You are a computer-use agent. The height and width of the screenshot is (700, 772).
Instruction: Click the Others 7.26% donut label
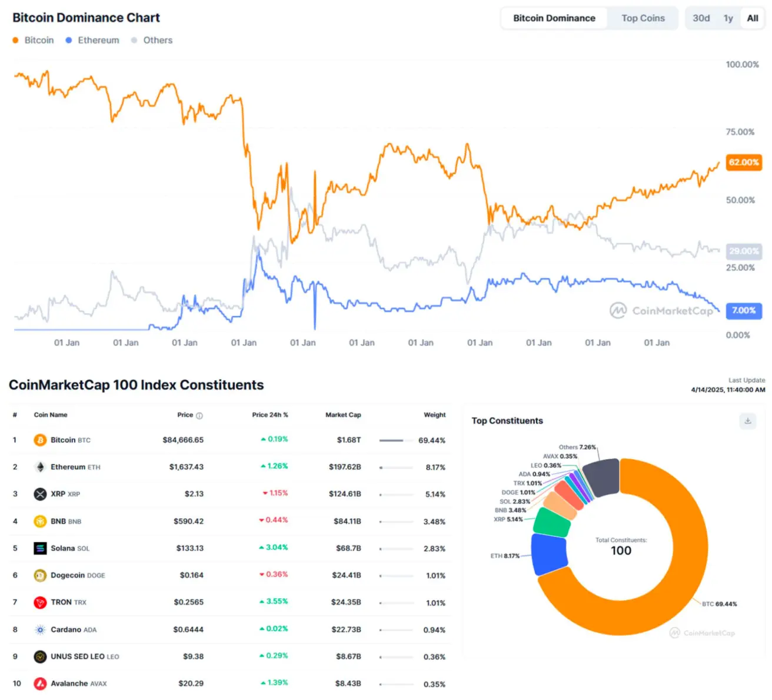click(577, 447)
